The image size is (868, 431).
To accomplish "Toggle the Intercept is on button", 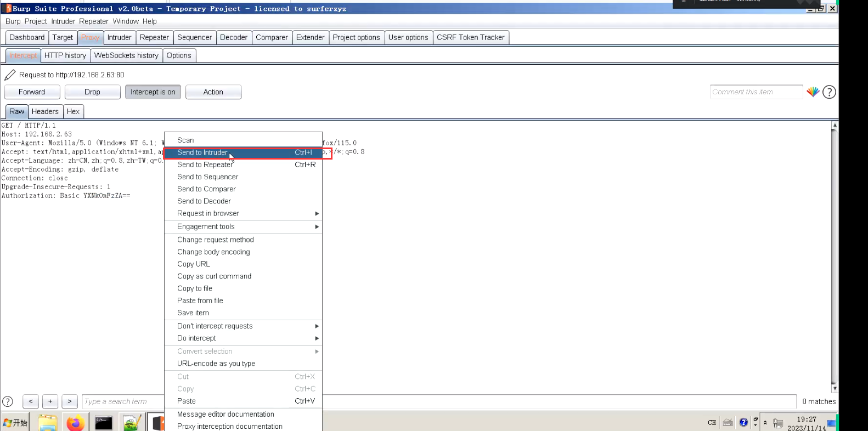I will pos(153,92).
